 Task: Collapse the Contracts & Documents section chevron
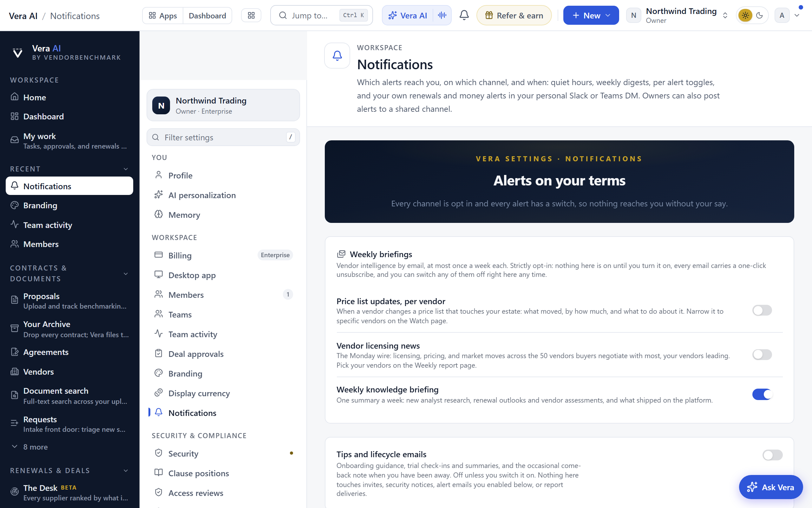(x=126, y=274)
